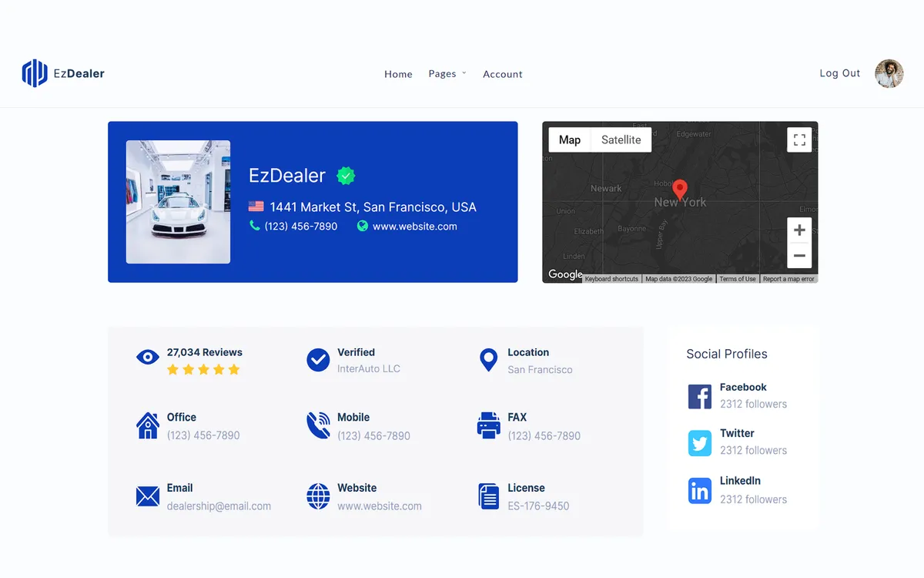Click the LinkedIn profile name
The width and height of the screenshot is (924, 578).
(x=740, y=480)
